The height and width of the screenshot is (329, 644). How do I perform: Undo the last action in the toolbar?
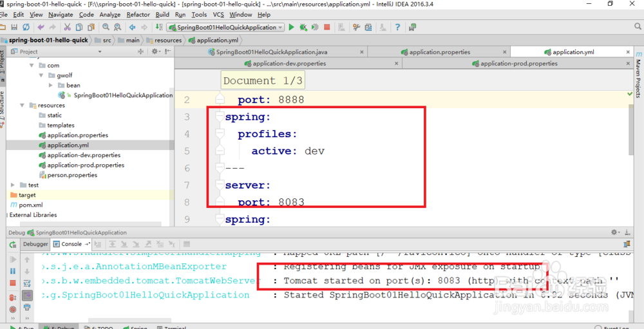(41, 27)
